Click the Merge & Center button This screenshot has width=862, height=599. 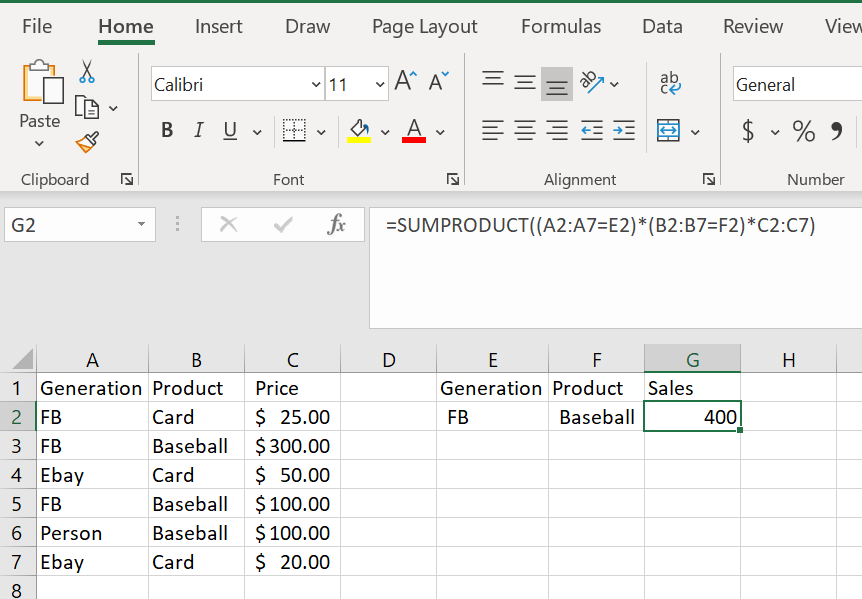(x=668, y=131)
